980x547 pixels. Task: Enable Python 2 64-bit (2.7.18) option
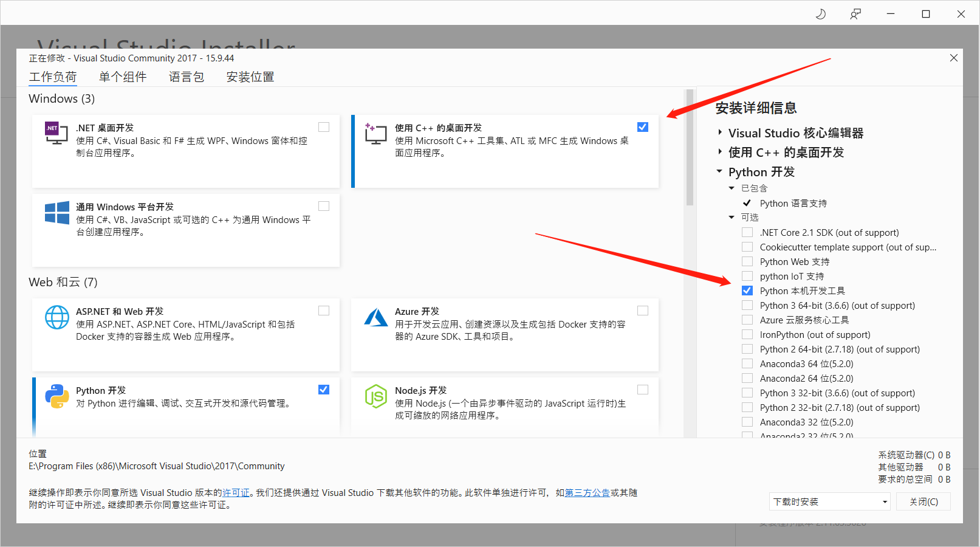click(747, 349)
